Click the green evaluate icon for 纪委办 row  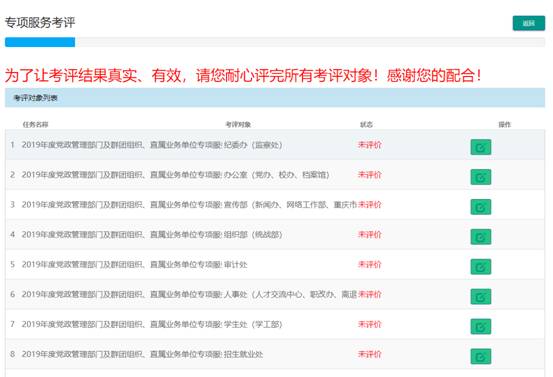click(x=481, y=147)
